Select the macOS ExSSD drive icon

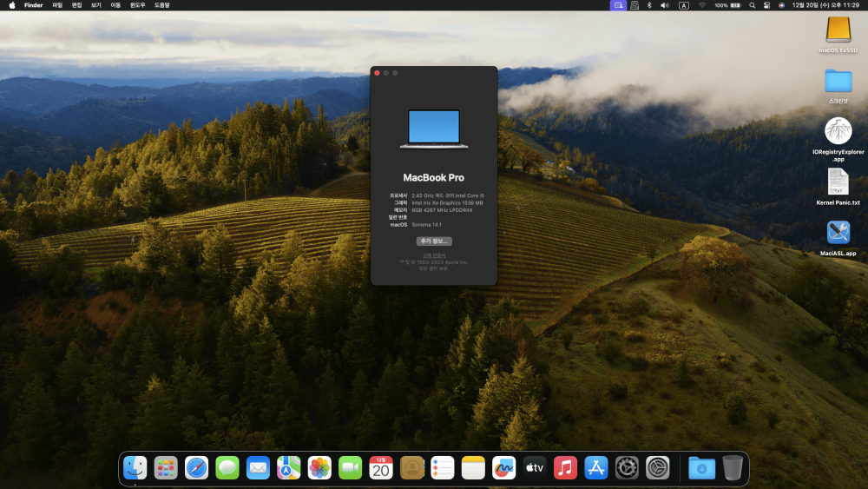coord(838,30)
